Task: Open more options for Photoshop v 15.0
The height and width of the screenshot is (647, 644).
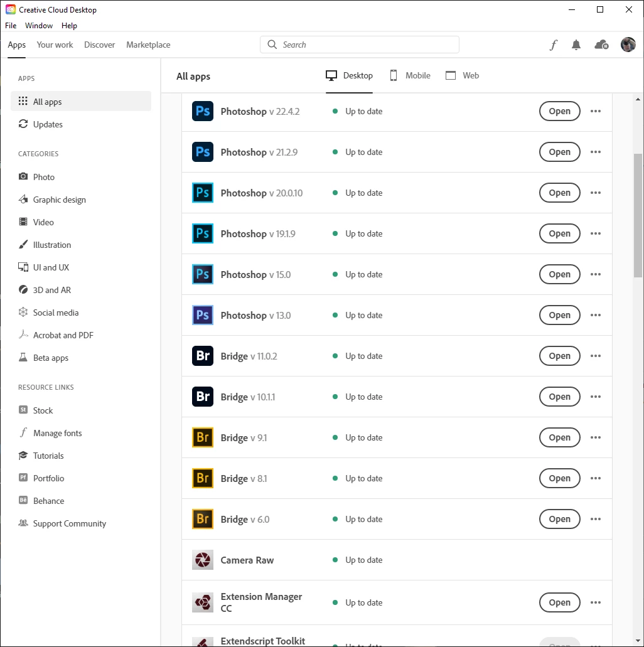Action: tap(595, 274)
